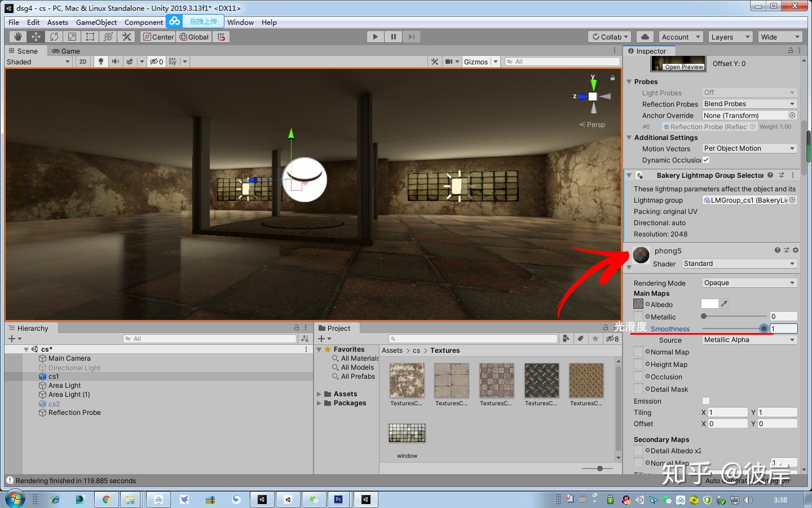
Task: Open the GameObject menu
Action: (x=96, y=22)
